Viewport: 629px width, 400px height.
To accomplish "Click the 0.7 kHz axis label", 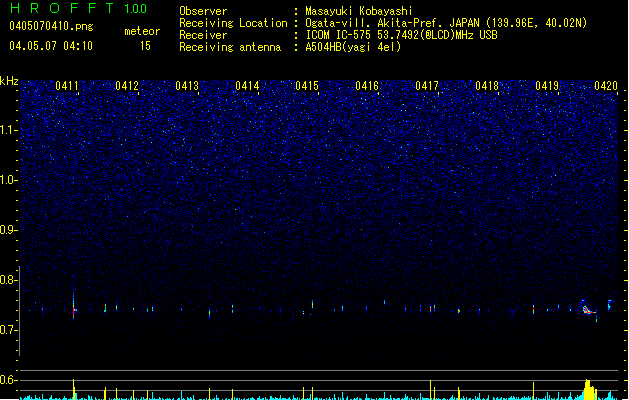I will pyautogui.click(x=9, y=330).
